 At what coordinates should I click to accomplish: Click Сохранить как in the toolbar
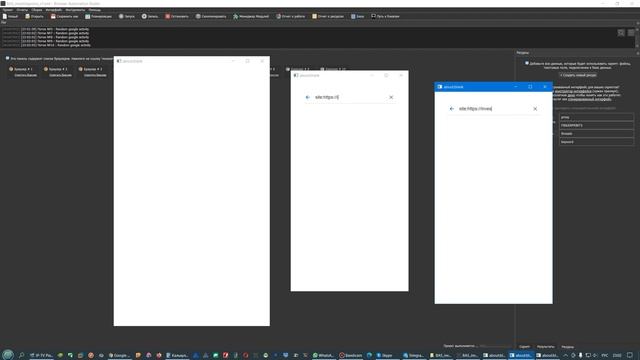click(64, 16)
